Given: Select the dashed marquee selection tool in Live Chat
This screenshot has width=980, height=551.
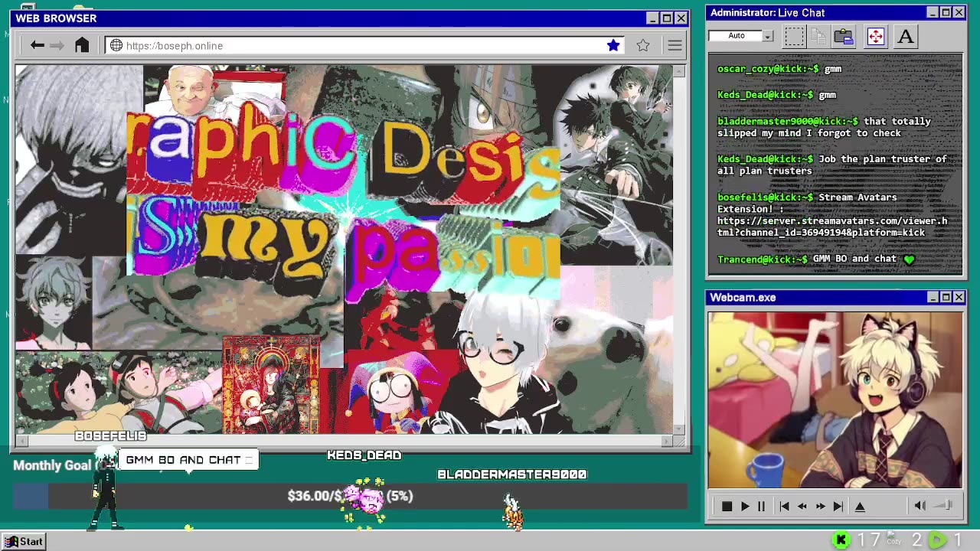Looking at the screenshot, I should coord(795,36).
